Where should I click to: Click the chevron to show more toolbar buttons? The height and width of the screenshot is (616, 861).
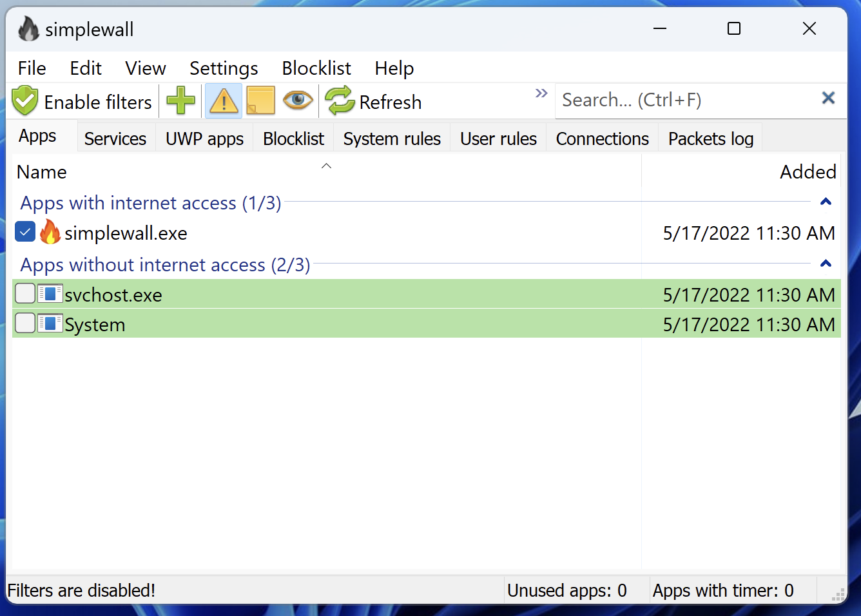point(541,93)
